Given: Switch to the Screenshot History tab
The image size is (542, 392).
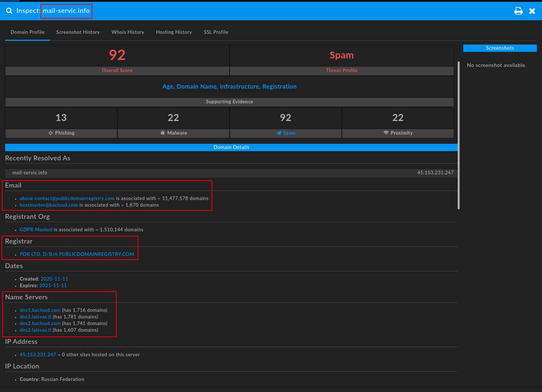Looking at the screenshot, I should [x=78, y=32].
